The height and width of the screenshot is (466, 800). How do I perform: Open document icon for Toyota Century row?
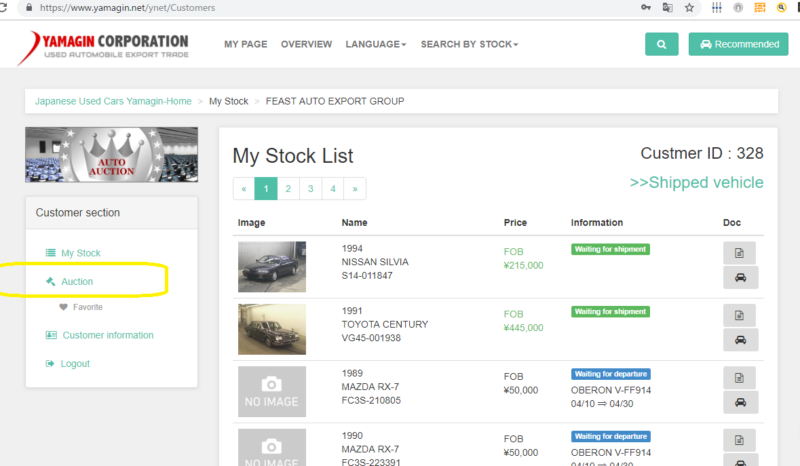coord(739,315)
